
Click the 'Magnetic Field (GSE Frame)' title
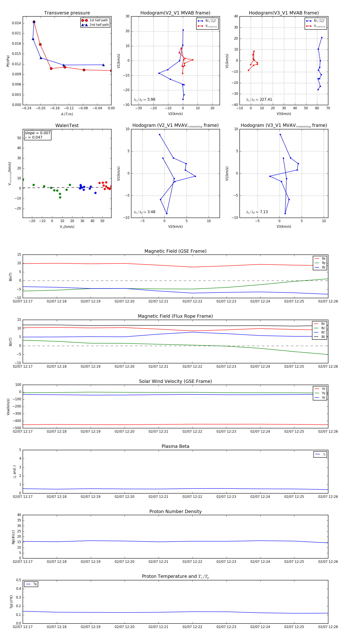[x=175, y=251]
